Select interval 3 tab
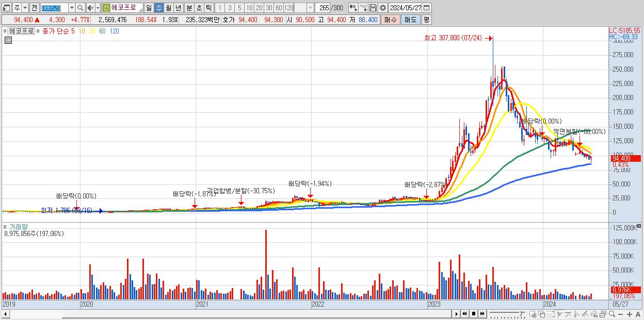Screen dimensions: 644x320 point(230,8)
